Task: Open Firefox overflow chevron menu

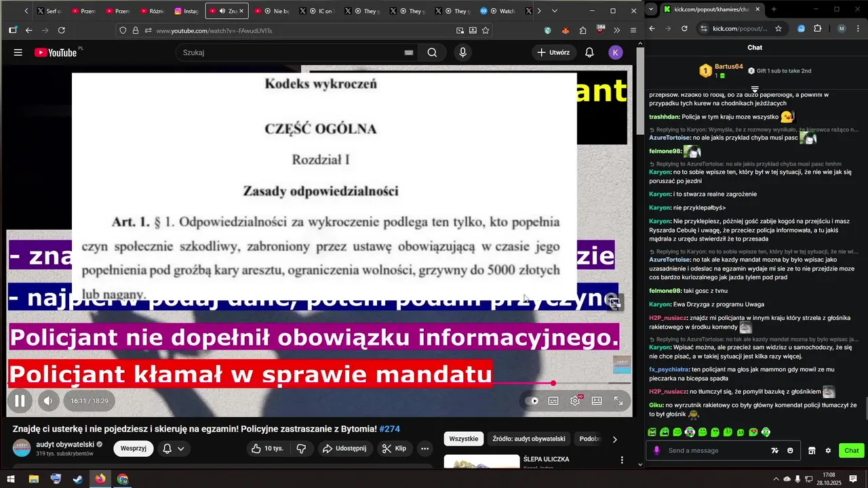Action: click(x=616, y=30)
